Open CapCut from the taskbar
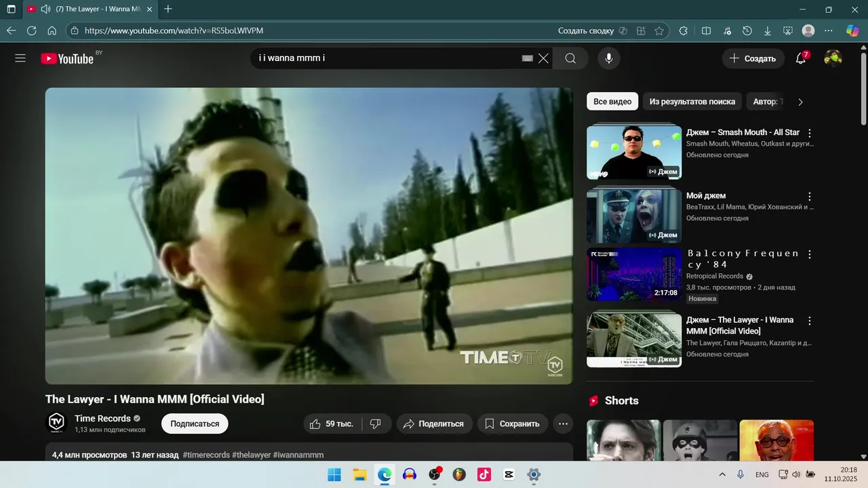This screenshot has width=868, height=488. pyautogui.click(x=509, y=474)
